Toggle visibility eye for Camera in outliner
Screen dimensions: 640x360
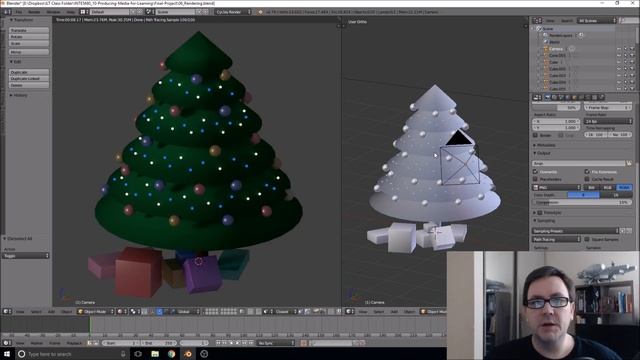[x=619, y=49]
